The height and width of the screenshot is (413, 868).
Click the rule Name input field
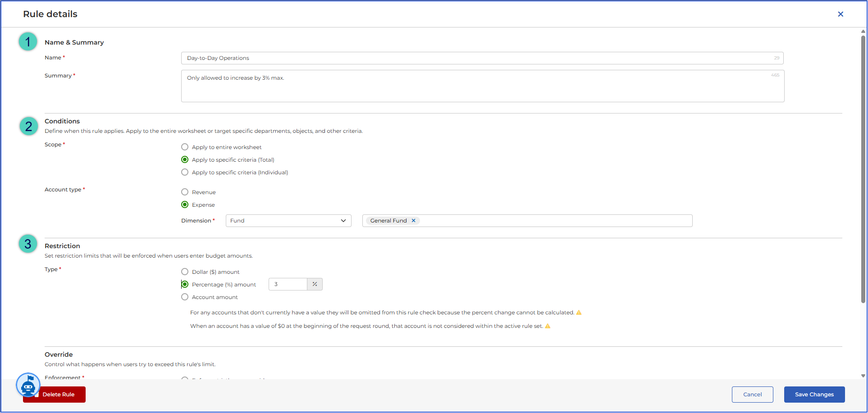point(482,58)
